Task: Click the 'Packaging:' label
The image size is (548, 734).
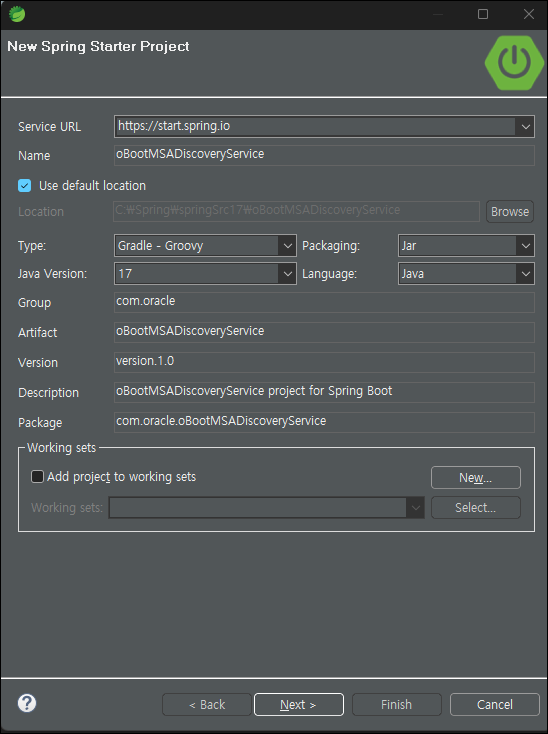Action: [331, 246]
